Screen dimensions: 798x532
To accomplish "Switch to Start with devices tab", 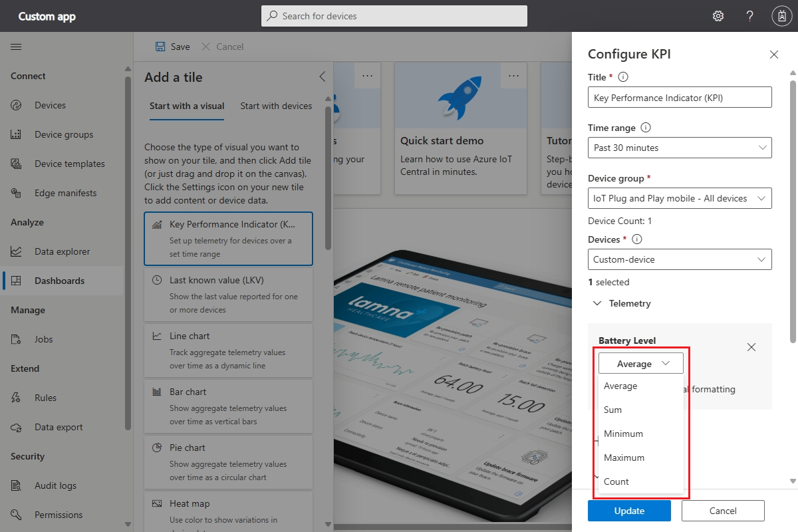I will click(x=276, y=106).
